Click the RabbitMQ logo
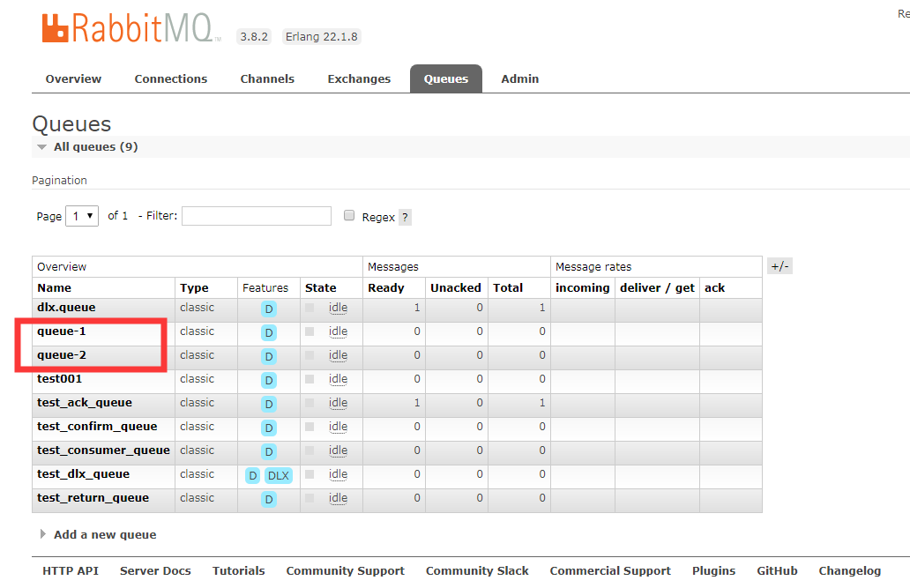 coord(131,28)
